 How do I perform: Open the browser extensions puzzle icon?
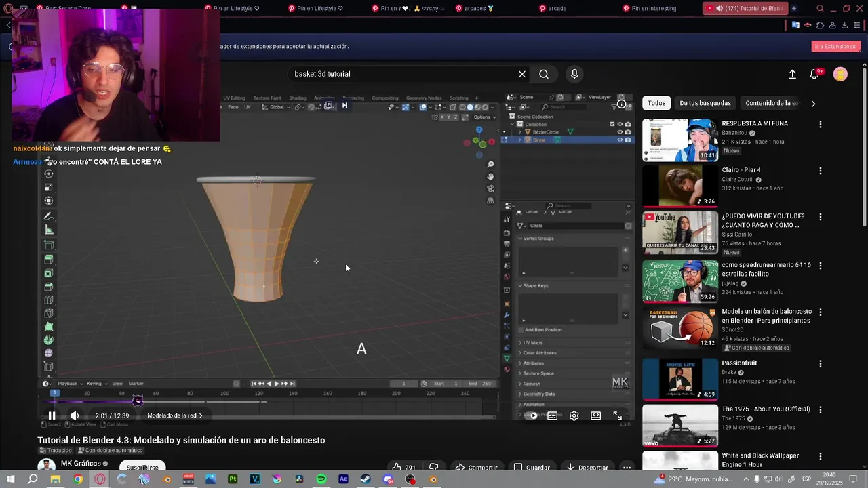820,26
